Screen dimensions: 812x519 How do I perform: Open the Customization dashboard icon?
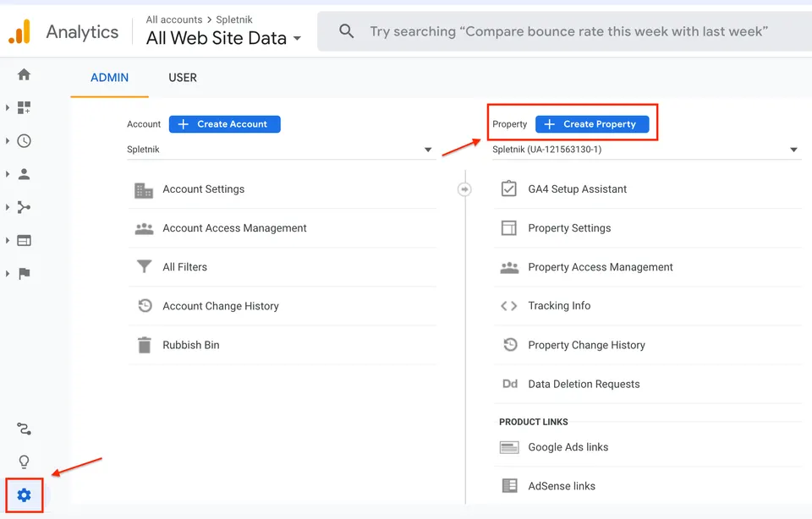[x=24, y=107]
